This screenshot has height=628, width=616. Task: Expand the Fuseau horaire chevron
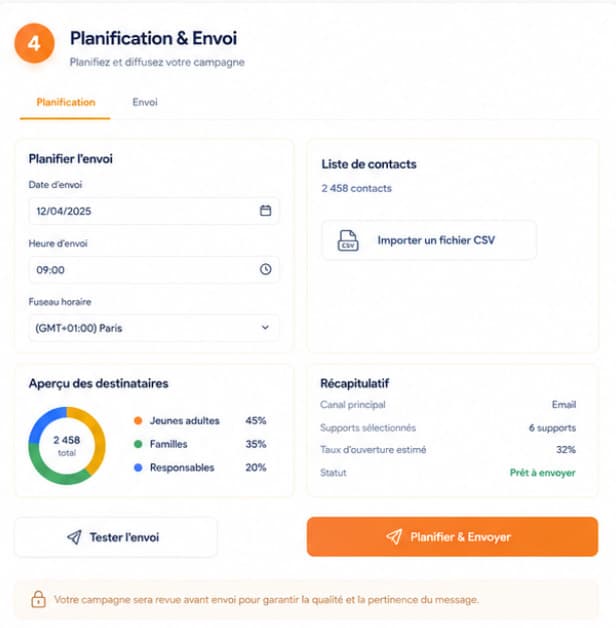[x=265, y=328]
